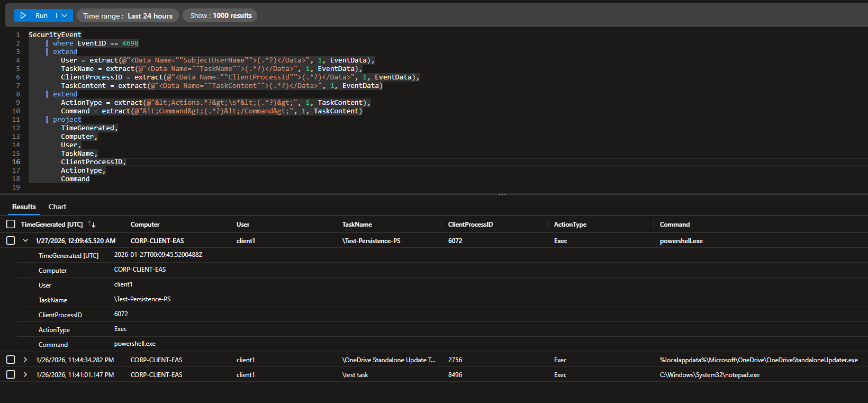
Task: Open the Run button dropdown arrow
Action: 65,16
